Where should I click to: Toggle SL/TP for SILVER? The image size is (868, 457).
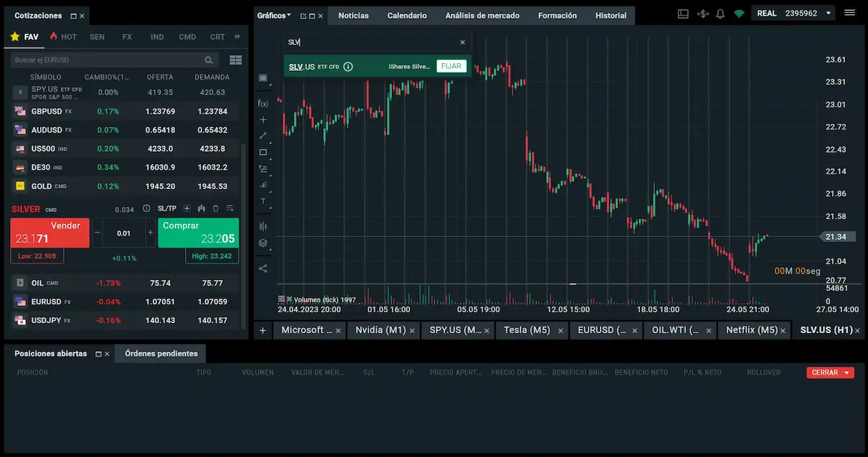click(166, 208)
